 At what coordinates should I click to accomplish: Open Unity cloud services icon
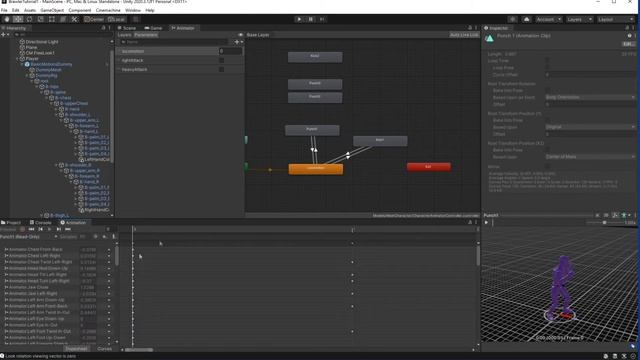tap(527, 19)
